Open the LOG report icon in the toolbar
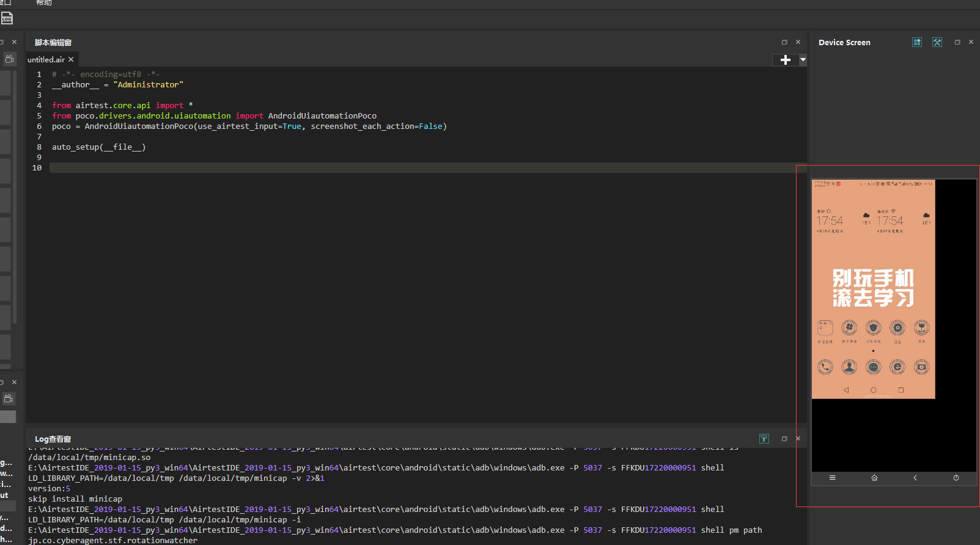The image size is (980, 545). coord(7,18)
